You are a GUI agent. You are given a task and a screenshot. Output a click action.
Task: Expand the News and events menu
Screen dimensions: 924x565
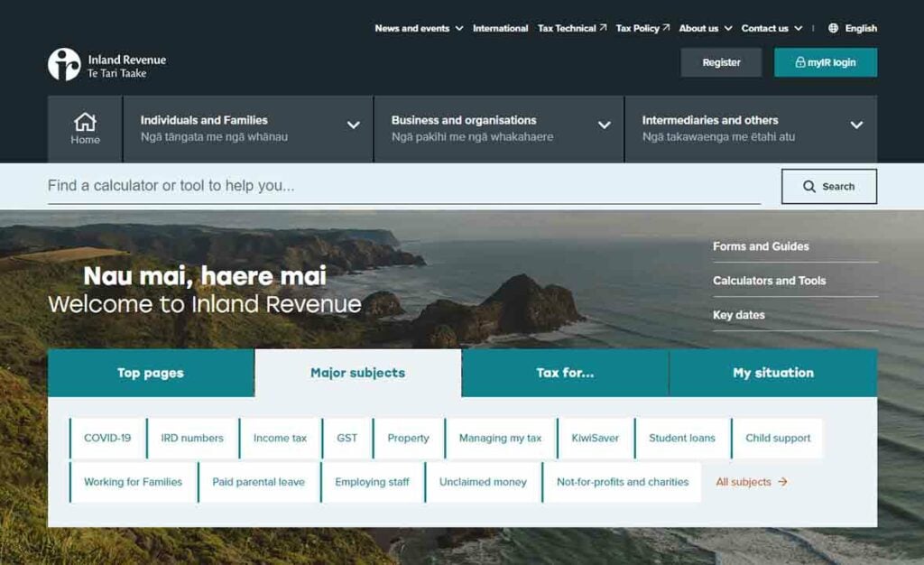[419, 28]
